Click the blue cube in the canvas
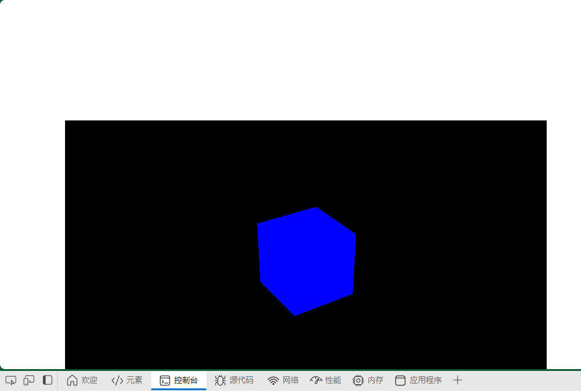The width and height of the screenshot is (581, 392). pyautogui.click(x=306, y=261)
